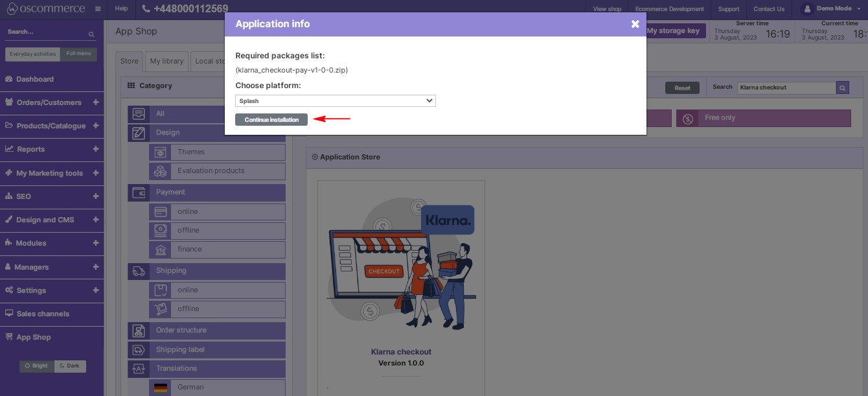Click the Translations category icon
The image size is (868, 396).
(x=139, y=369)
